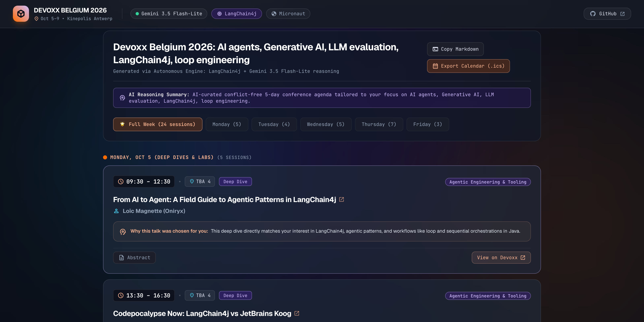Image resolution: width=644 pixels, height=322 pixels.
Task: Click the Deep Dive tag of 09:30 session
Action: (235, 182)
